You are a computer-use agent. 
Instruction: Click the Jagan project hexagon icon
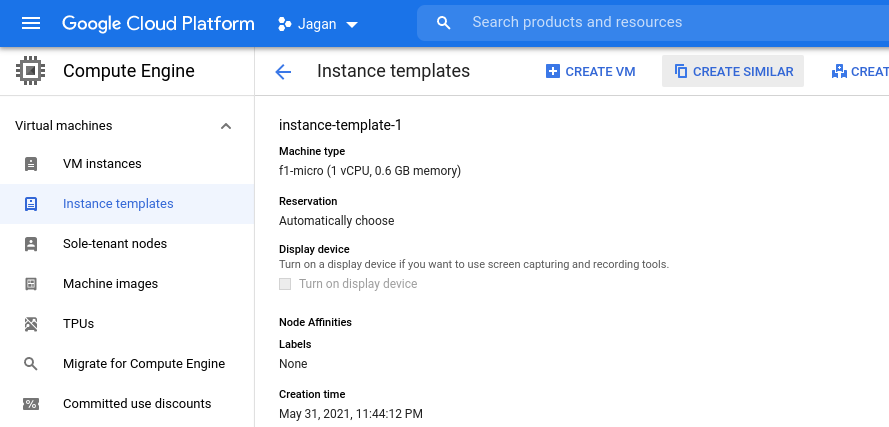tap(285, 24)
